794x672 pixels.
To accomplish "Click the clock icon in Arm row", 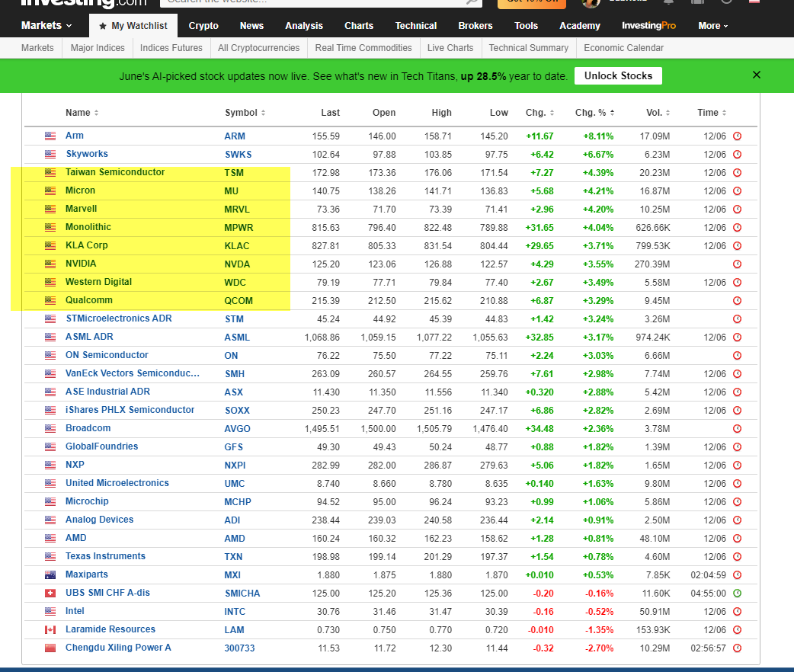I will pos(738,136).
